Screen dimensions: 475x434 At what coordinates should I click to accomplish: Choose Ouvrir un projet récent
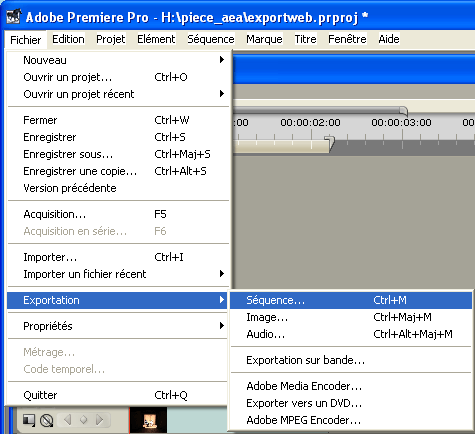tap(118, 94)
